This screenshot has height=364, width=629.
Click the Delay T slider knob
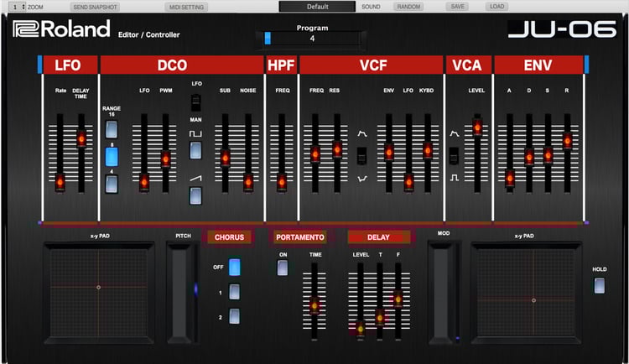click(379, 317)
